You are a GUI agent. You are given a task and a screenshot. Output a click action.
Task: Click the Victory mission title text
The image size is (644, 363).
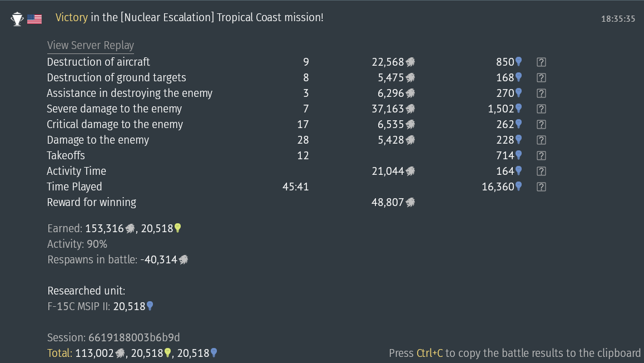(189, 18)
